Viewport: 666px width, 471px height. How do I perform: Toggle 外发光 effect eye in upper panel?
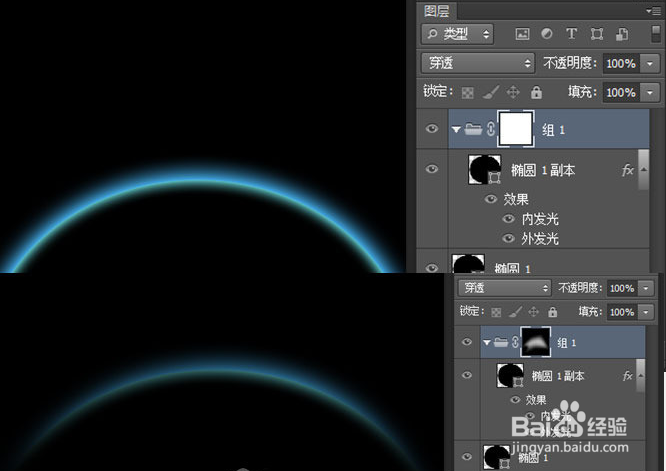pyautogui.click(x=508, y=238)
